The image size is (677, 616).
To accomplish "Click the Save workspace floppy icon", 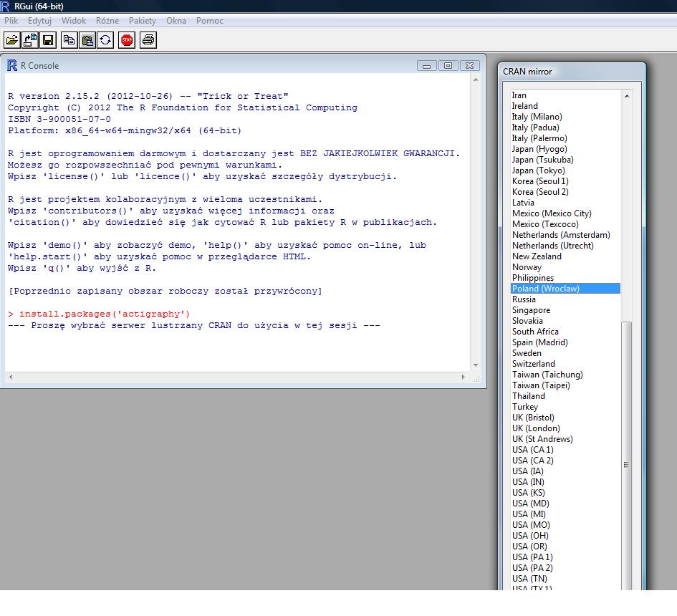I will coord(48,40).
